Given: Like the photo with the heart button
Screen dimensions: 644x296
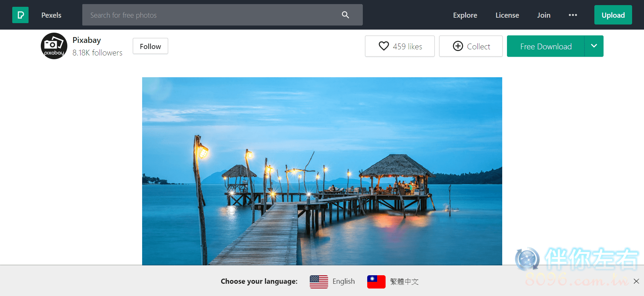Looking at the screenshot, I should (x=400, y=46).
